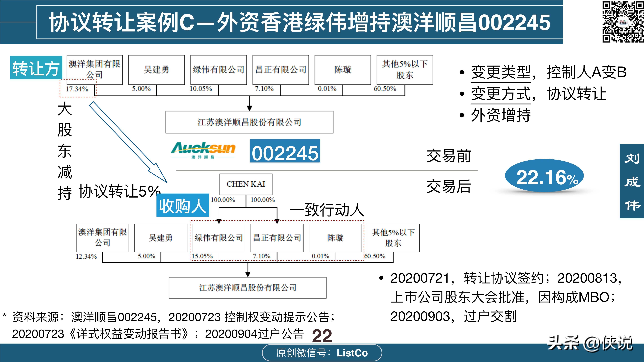
Task: Click the blue '转让方' label
Action: [36, 68]
